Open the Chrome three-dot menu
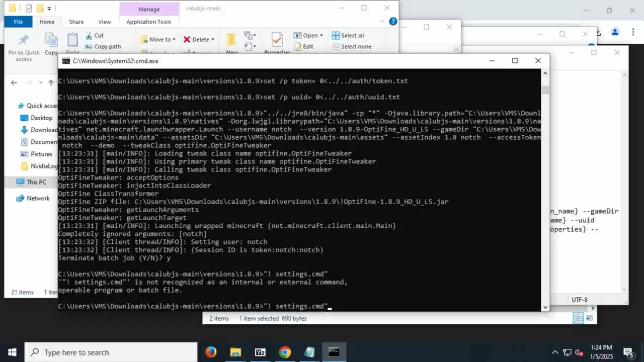The image size is (644, 362). pyautogui.click(x=633, y=32)
